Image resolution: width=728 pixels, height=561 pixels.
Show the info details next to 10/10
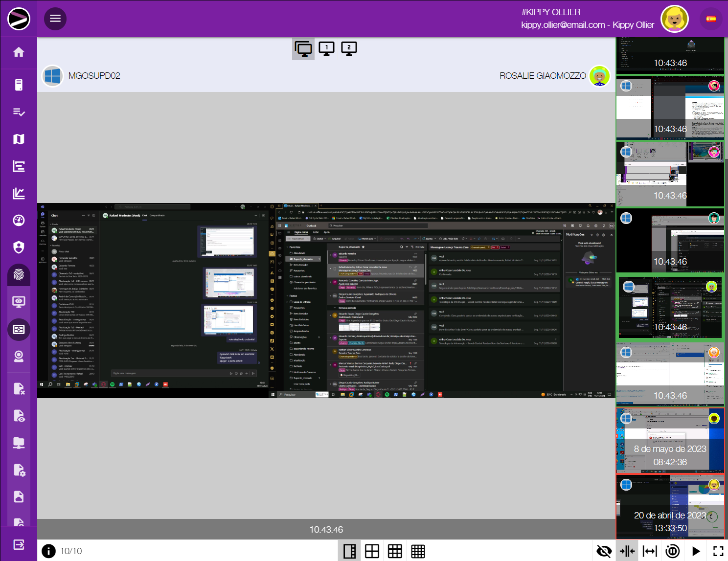click(48, 551)
